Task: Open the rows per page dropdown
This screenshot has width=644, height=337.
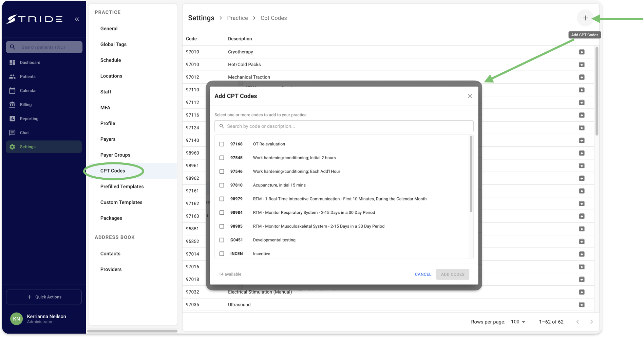Action: (x=518, y=322)
